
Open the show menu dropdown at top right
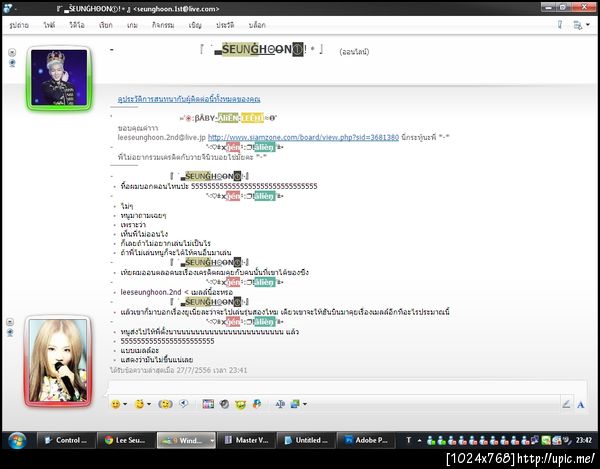[x=581, y=25]
